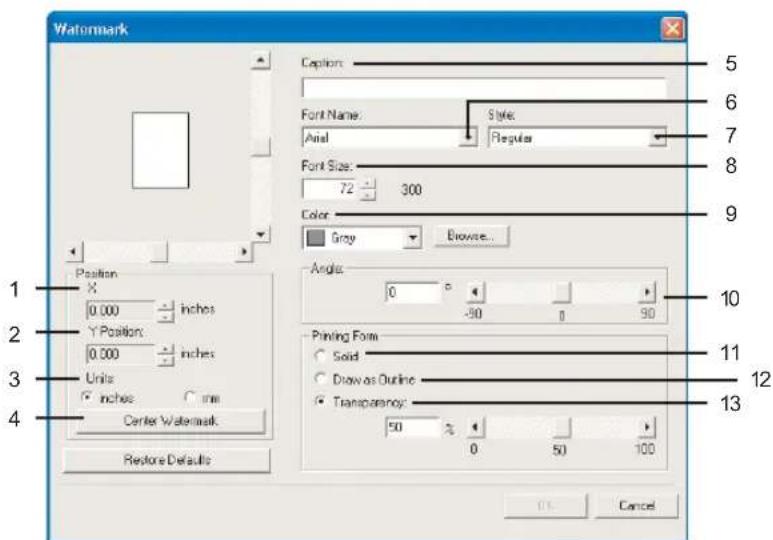773x540 pixels.
Task: Select the inches units radio button
Action: point(87,397)
